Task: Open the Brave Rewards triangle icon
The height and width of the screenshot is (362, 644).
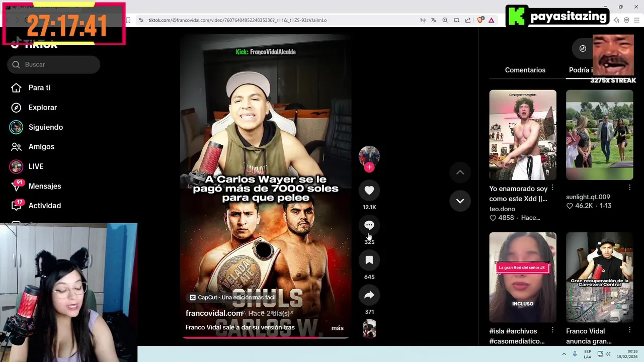Action: click(491, 20)
